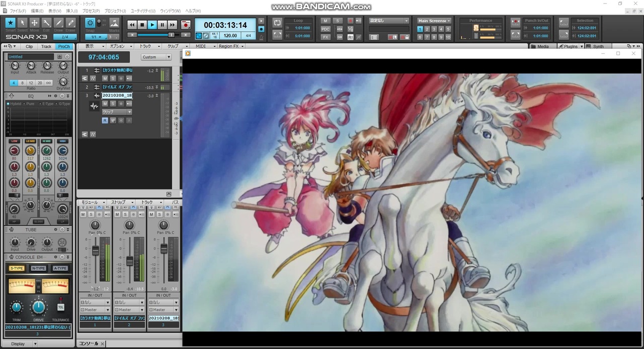
Task: Choose the Select tool arrow
Action: click(x=22, y=23)
